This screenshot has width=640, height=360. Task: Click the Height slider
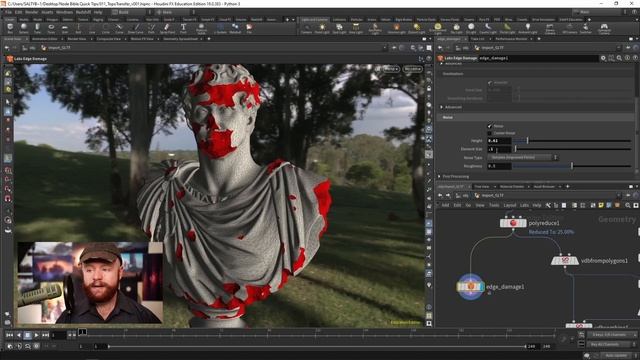click(572, 140)
